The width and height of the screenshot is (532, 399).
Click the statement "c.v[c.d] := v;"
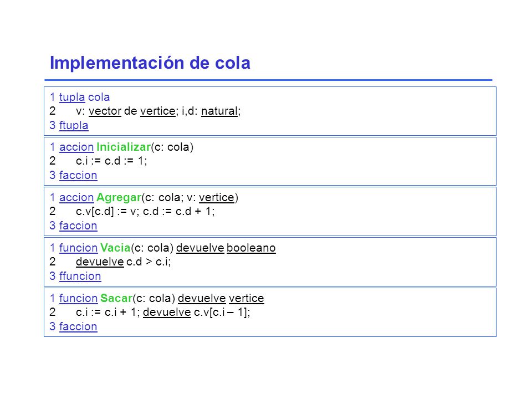point(108,211)
